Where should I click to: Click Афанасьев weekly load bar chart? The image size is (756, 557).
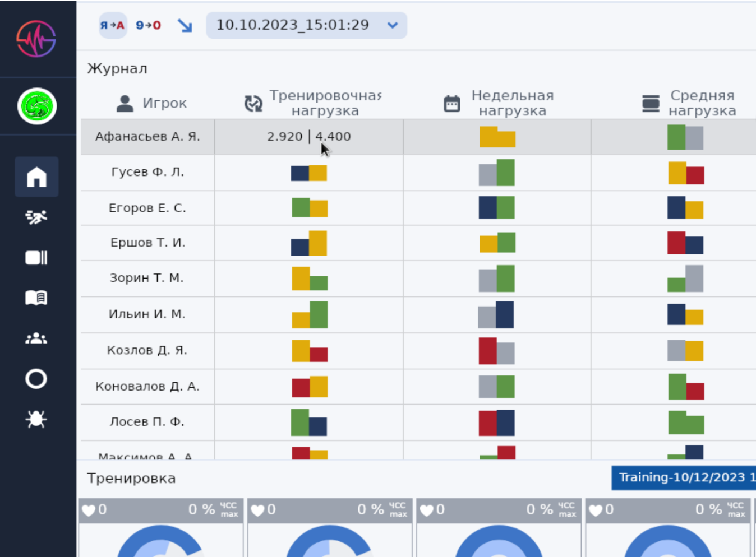tap(497, 137)
